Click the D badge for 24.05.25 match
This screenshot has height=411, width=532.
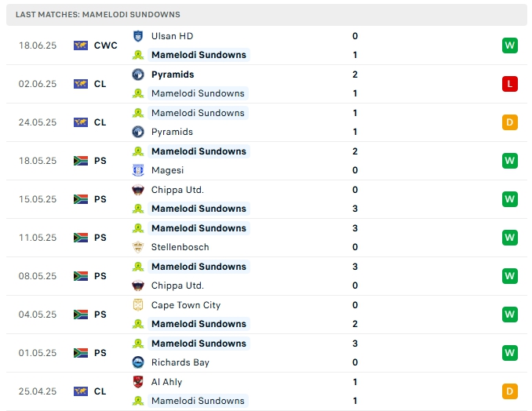[510, 122]
